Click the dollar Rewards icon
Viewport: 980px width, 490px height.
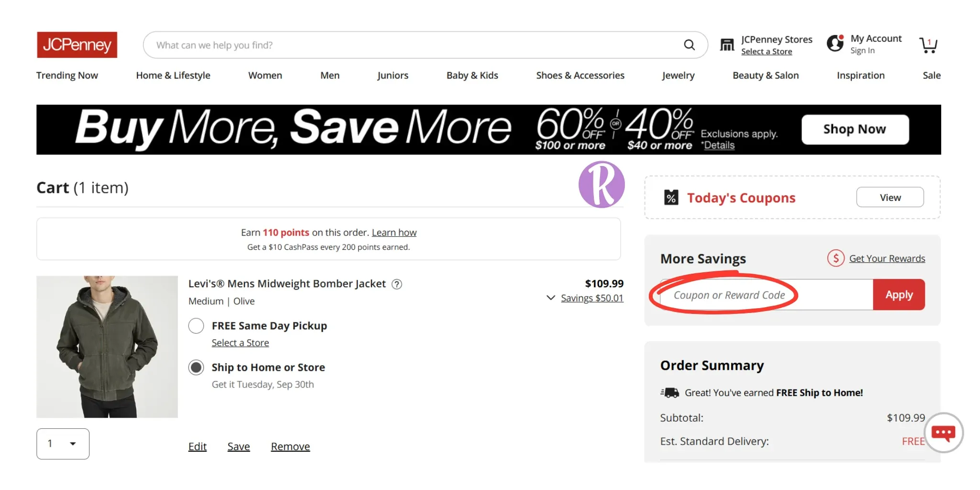coord(835,258)
